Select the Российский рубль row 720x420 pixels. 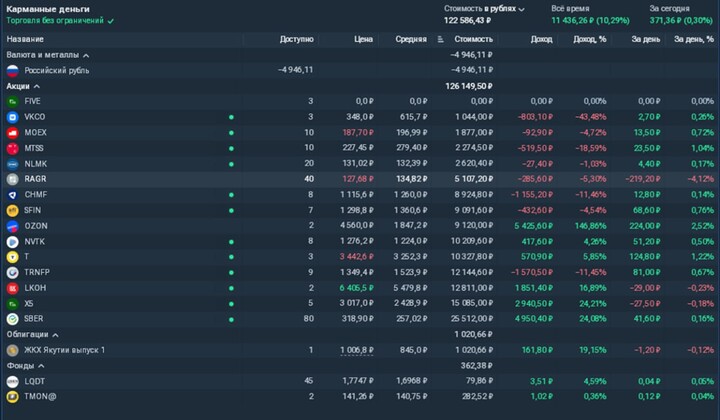pyautogui.click(x=360, y=71)
